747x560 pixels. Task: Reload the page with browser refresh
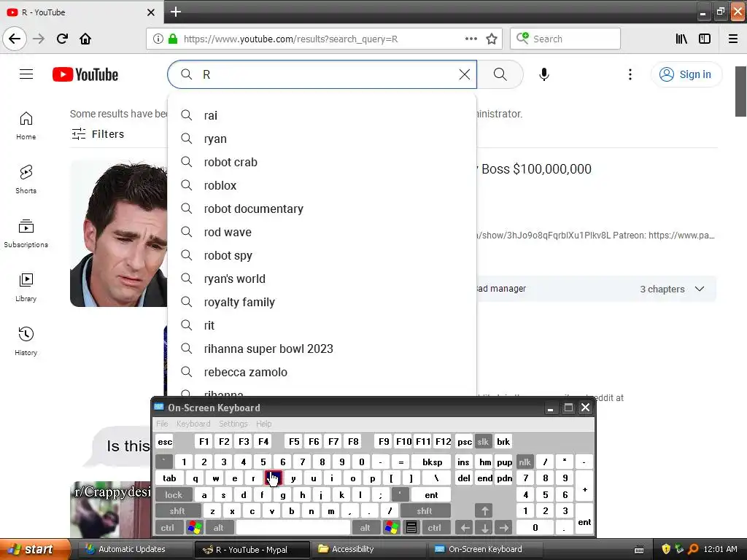click(x=62, y=39)
